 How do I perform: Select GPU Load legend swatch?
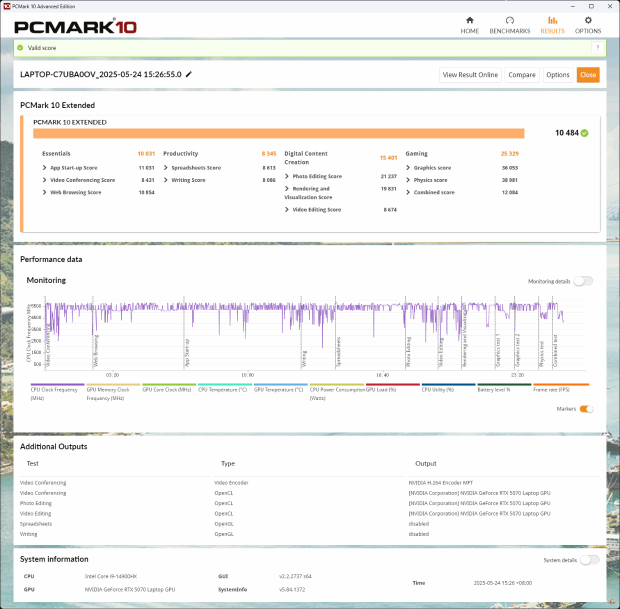(392, 384)
